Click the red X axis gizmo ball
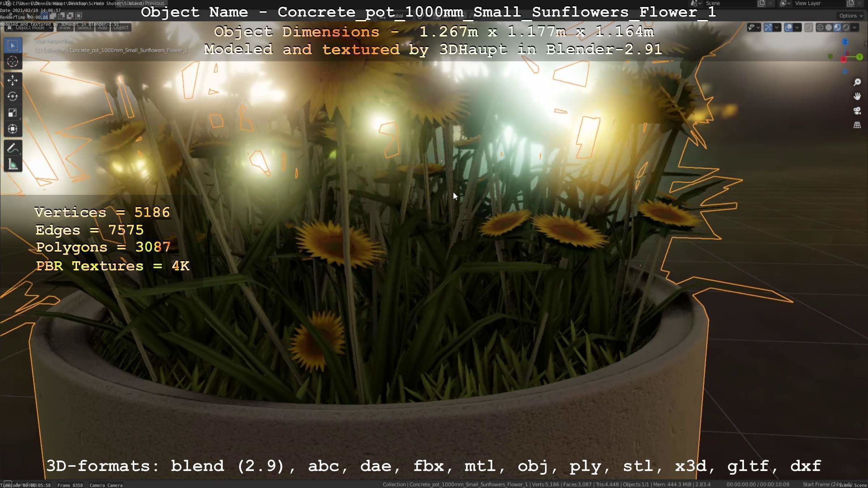 point(844,59)
